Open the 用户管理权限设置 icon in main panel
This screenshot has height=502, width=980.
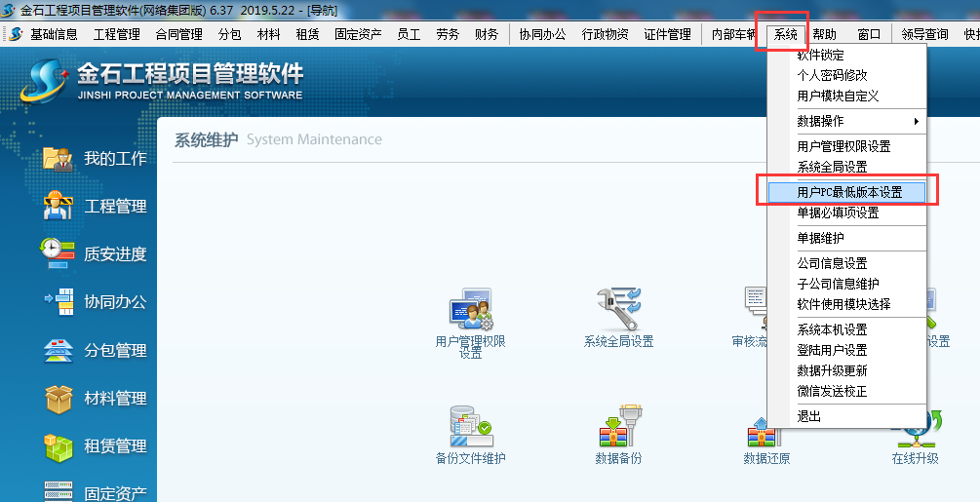470,309
